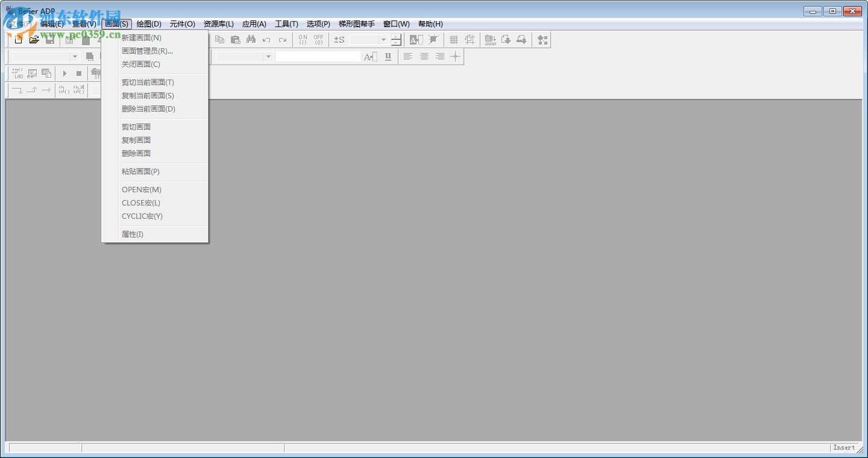The height and width of the screenshot is (458, 868).
Task: Select CLOSE宏(L) menu entry
Action: [155, 203]
